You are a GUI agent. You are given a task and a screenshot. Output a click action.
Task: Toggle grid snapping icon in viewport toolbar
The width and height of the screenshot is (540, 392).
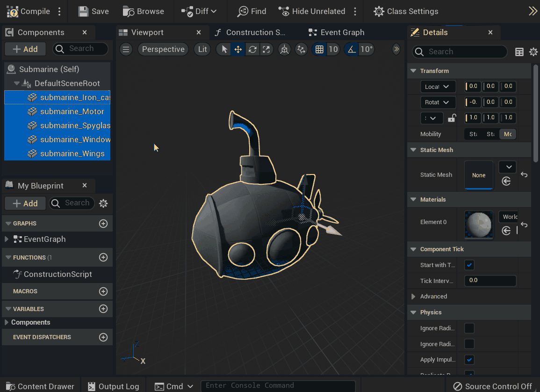319,50
